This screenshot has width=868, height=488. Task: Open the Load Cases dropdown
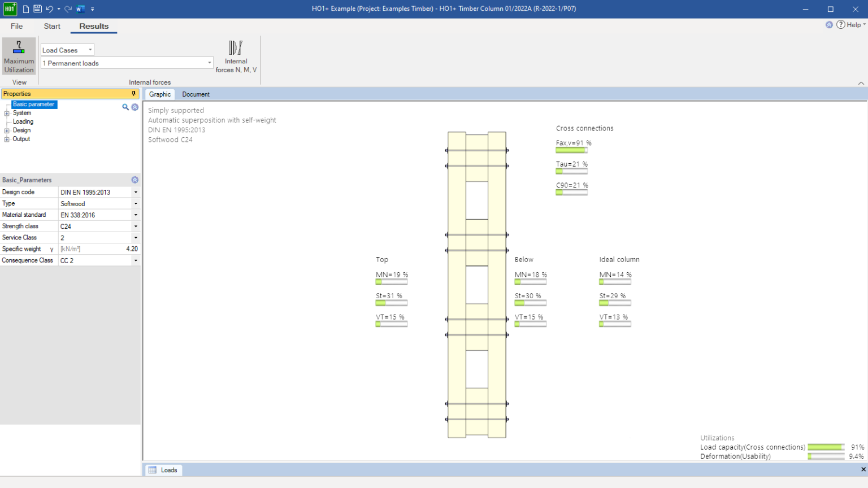pos(89,50)
